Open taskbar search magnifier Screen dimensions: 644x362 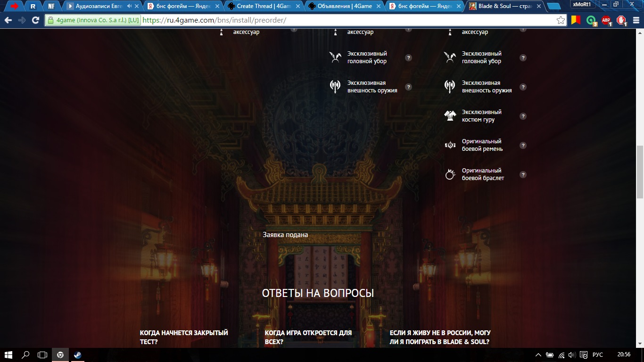coord(25,355)
